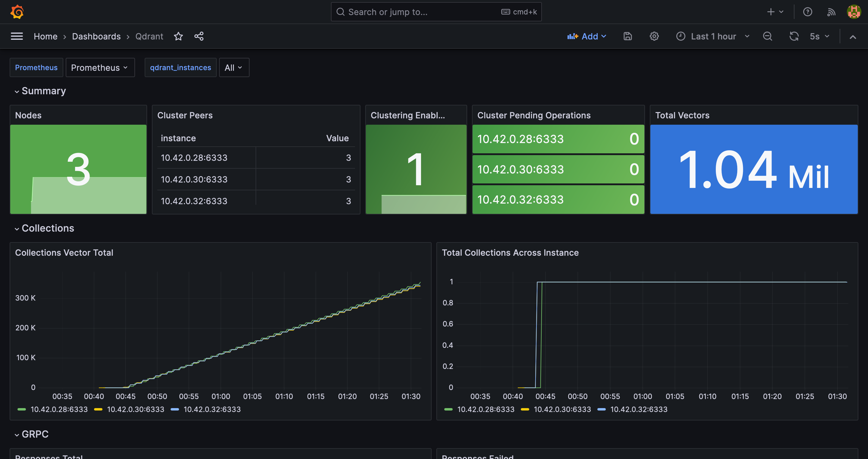This screenshot has height=459, width=868.
Task: Click the qdrant_instances variable label
Action: coord(181,67)
